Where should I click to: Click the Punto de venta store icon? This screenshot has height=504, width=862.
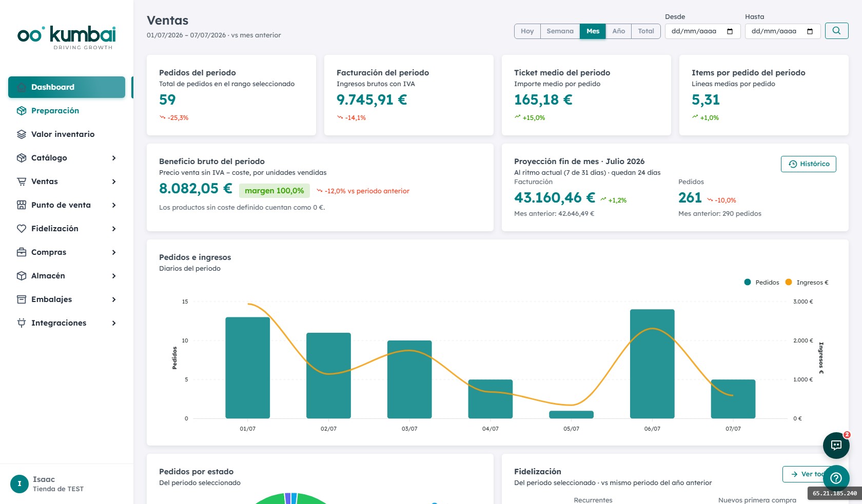(22, 205)
